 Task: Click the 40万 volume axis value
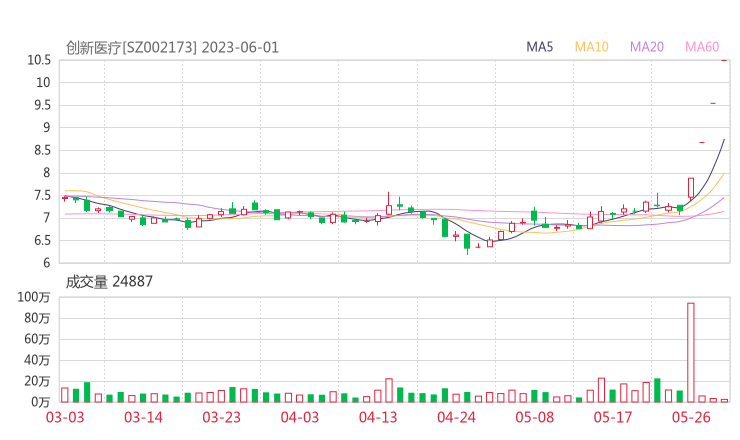point(37,360)
